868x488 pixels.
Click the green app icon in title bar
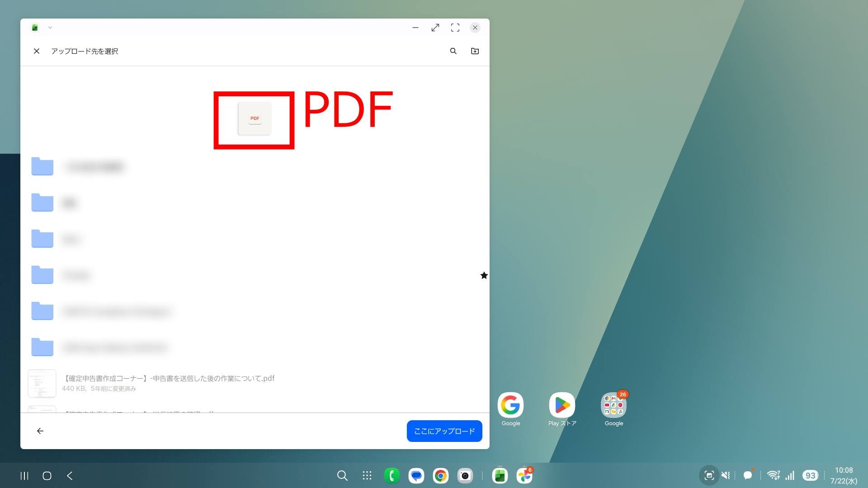[35, 28]
